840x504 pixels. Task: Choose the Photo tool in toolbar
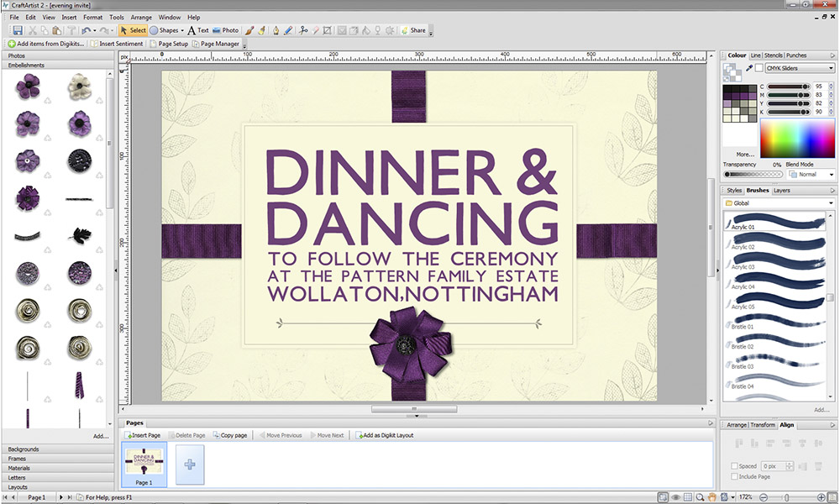[225, 30]
